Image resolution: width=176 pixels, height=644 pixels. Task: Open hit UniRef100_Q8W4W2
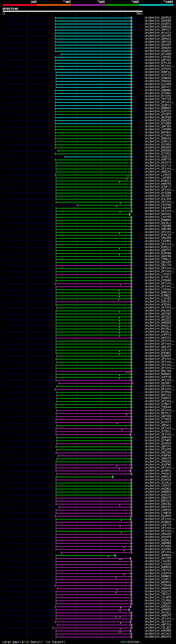click(158, 90)
